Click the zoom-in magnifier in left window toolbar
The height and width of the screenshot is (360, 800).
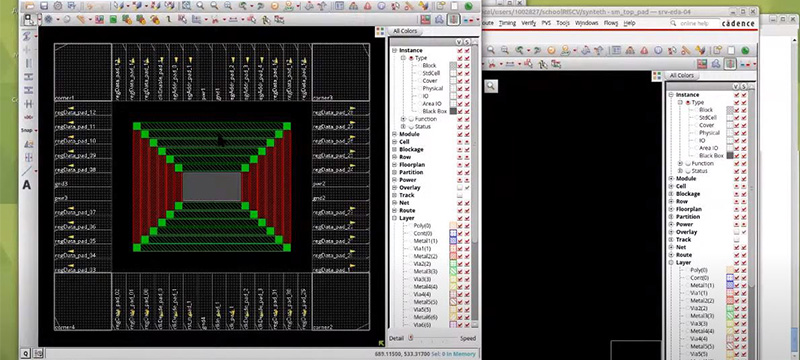tap(200, 6)
